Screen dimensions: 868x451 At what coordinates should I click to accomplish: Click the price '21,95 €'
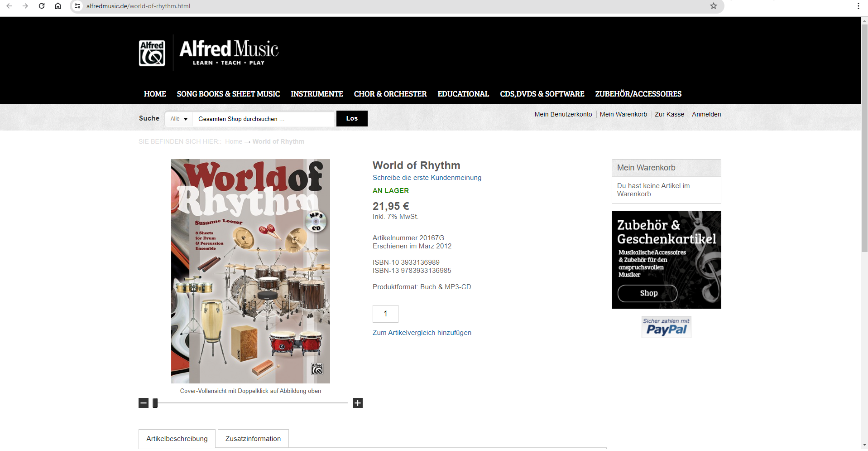click(391, 206)
